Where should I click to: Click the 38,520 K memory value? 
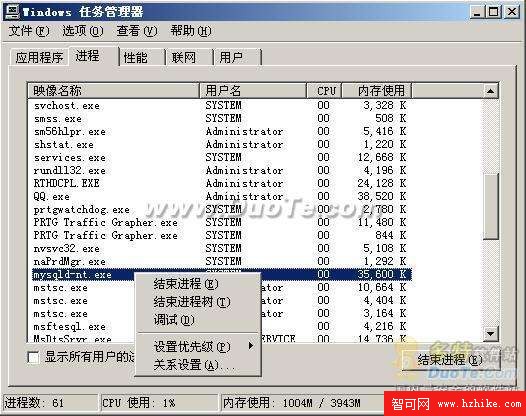tap(382, 196)
